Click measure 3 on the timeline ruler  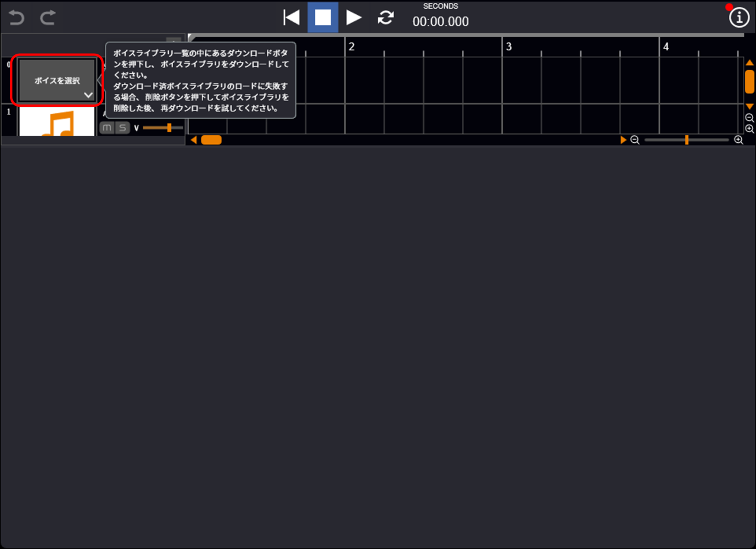point(509,47)
